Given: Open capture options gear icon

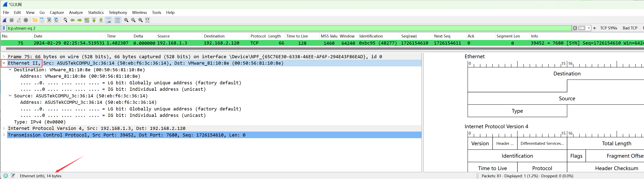Looking at the screenshot, I should 26,20.
